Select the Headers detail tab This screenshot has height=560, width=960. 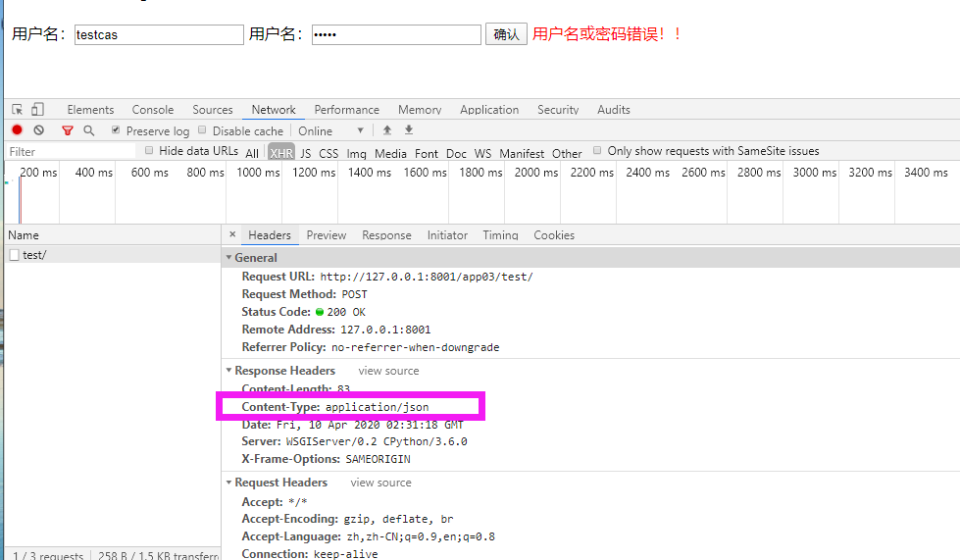[270, 235]
